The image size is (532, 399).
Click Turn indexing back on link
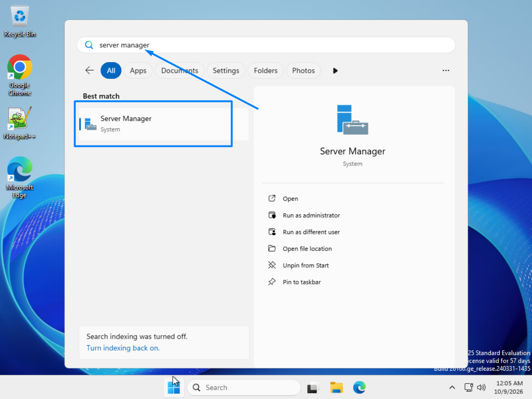(123, 348)
